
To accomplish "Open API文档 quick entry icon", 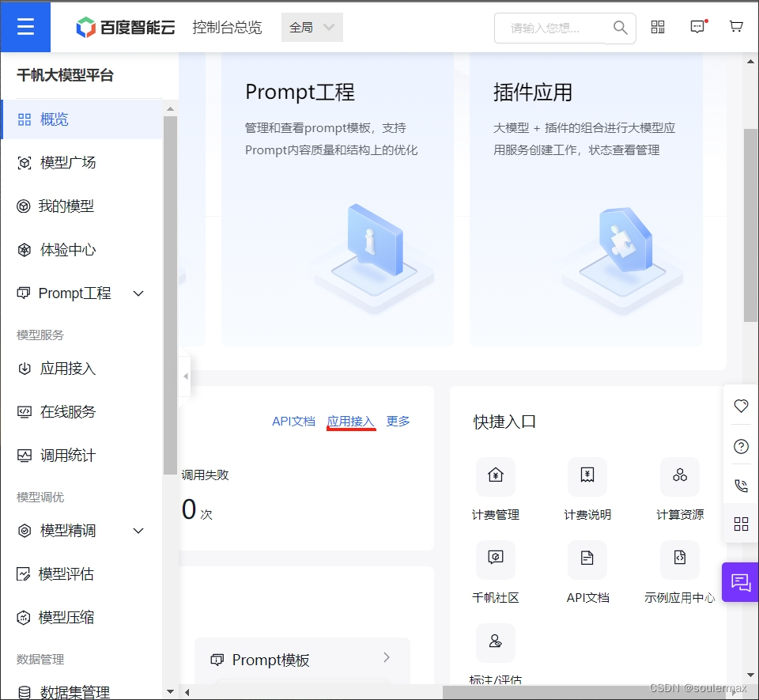I will pos(587,560).
